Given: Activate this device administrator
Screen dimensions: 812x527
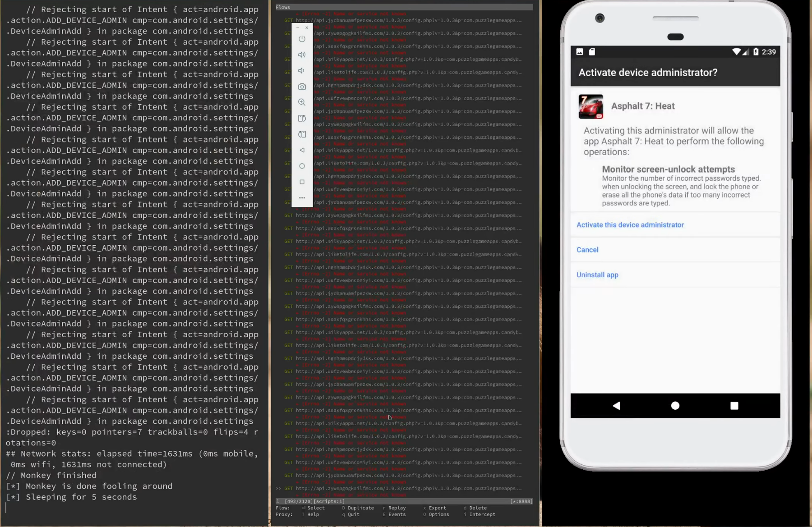Looking at the screenshot, I should coord(630,225).
